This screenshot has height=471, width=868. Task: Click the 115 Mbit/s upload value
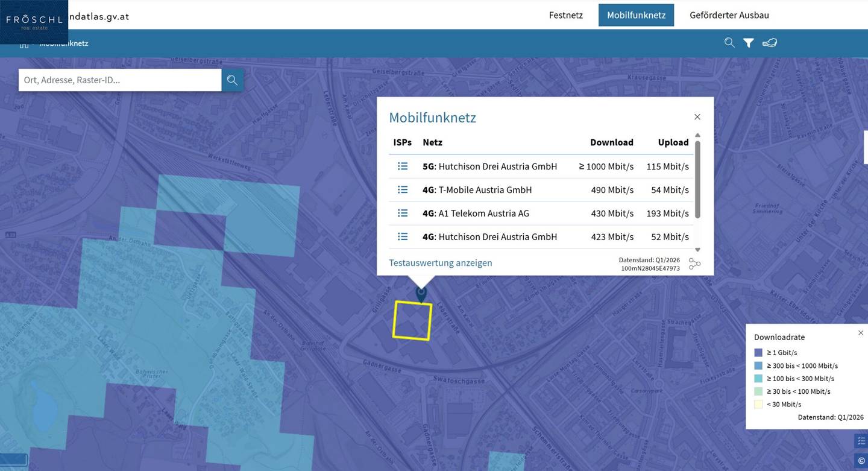tap(667, 166)
